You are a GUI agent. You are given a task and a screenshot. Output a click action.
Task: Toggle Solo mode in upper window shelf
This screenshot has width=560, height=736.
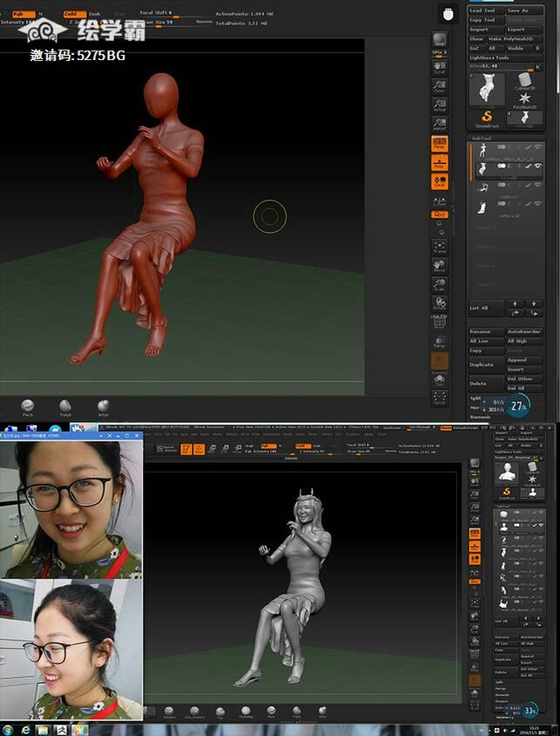pyautogui.click(x=440, y=379)
